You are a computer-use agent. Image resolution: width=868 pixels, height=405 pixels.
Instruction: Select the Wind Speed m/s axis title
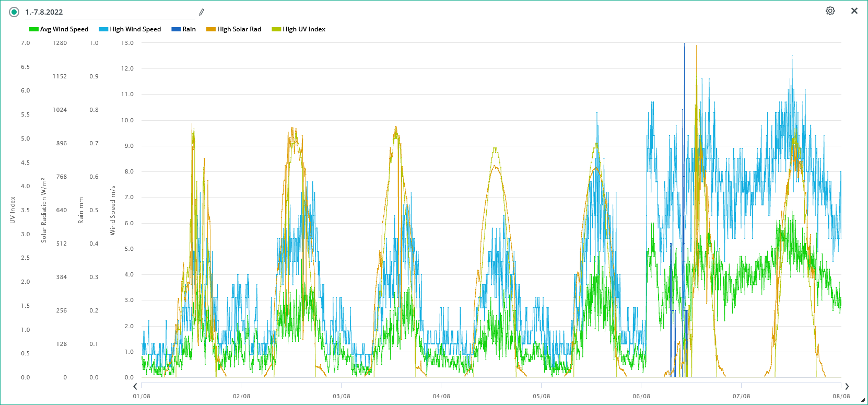pos(113,210)
